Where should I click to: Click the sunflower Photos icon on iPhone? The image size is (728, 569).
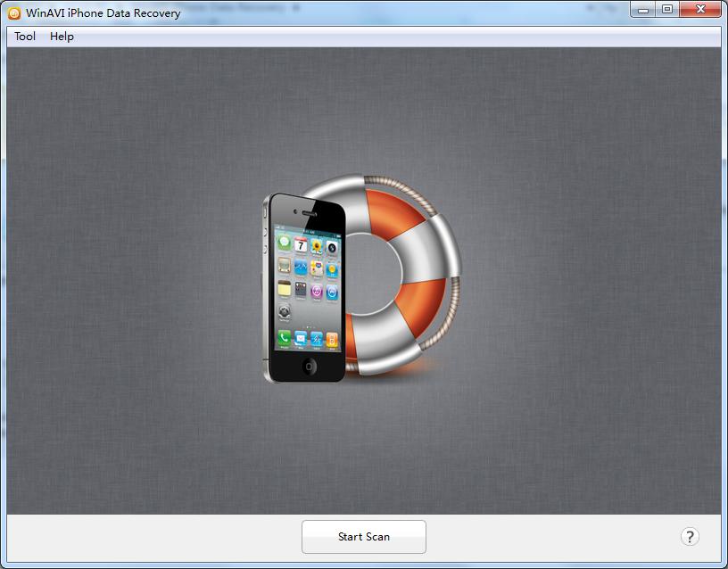(x=317, y=246)
